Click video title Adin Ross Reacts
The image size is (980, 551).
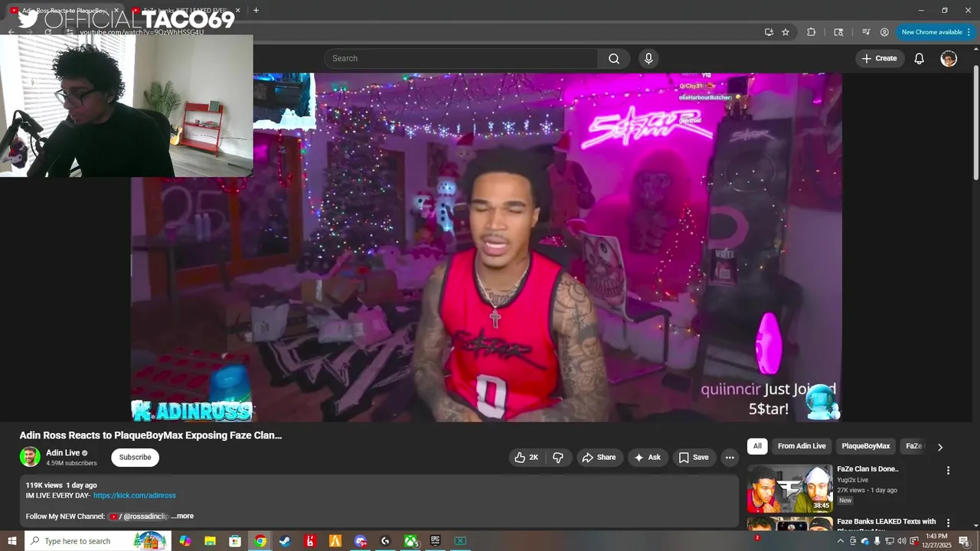click(x=151, y=435)
